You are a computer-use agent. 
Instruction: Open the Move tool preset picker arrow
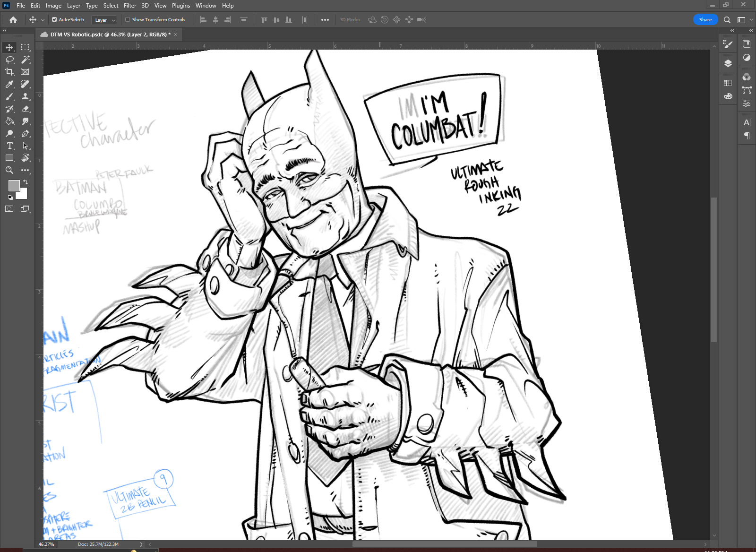coord(43,20)
